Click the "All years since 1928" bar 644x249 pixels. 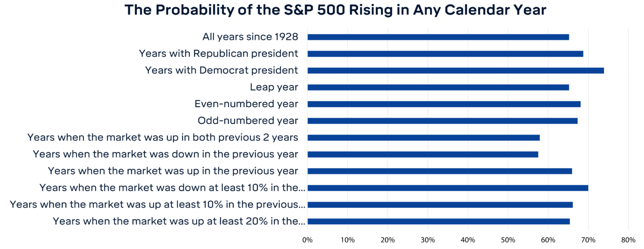click(x=438, y=37)
